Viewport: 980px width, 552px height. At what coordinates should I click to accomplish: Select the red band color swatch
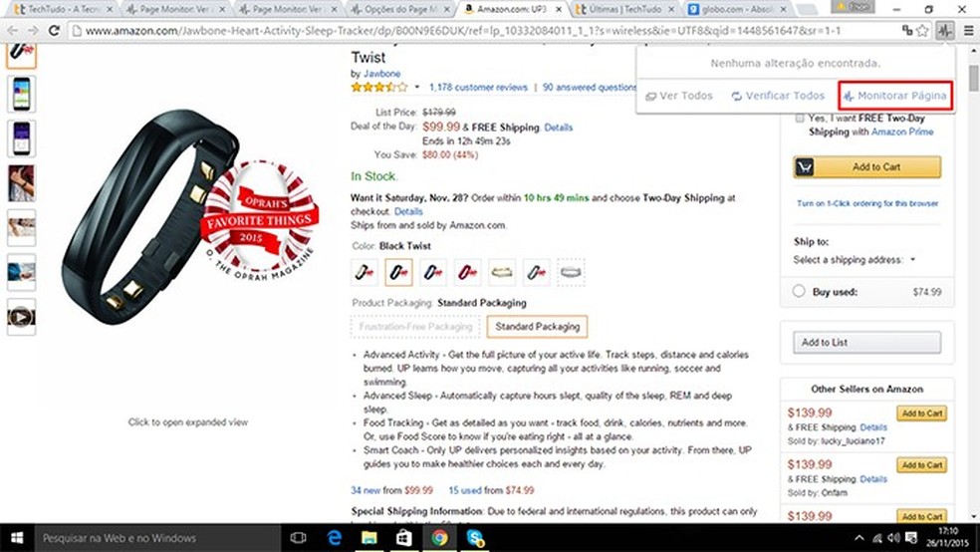click(x=467, y=272)
